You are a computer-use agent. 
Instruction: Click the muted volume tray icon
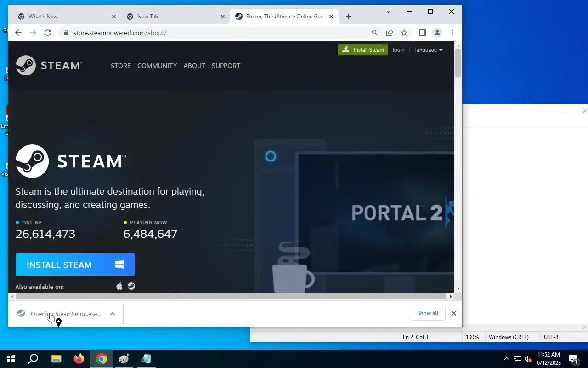click(x=529, y=359)
